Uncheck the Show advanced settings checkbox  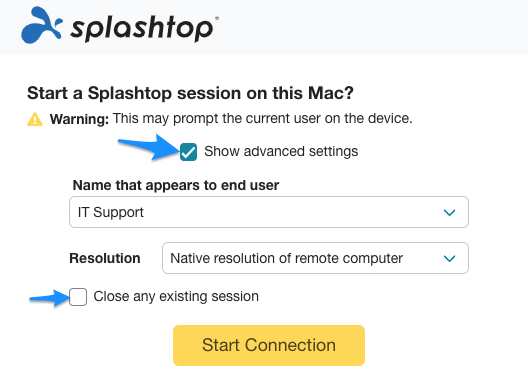188,152
